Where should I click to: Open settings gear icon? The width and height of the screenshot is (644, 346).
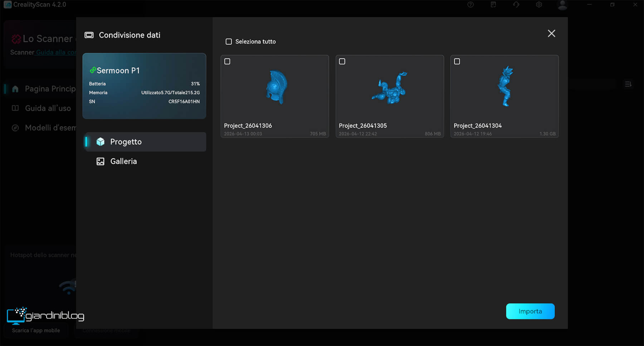[539, 5]
